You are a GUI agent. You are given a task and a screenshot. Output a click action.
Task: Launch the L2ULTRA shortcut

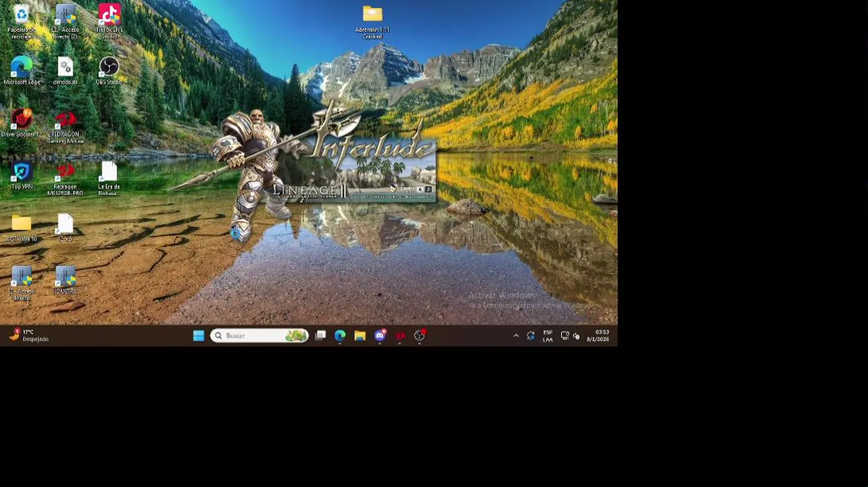65,281
